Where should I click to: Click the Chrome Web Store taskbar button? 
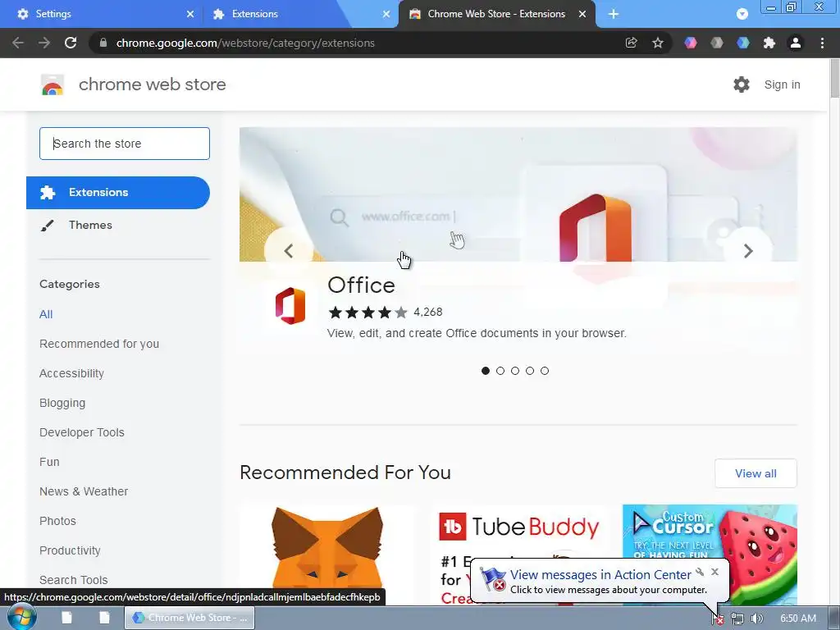[189, 618]
